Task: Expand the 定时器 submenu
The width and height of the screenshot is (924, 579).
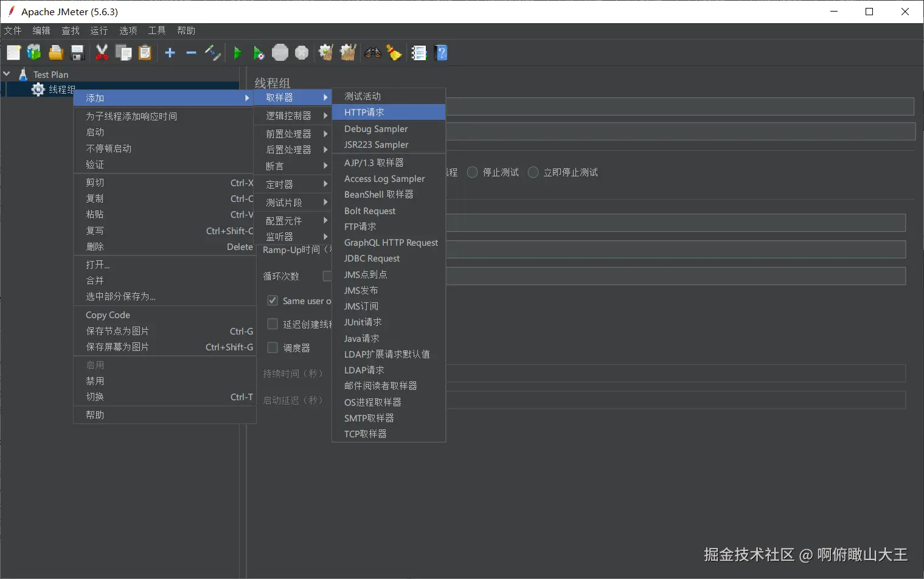Action: pos(293,184)
